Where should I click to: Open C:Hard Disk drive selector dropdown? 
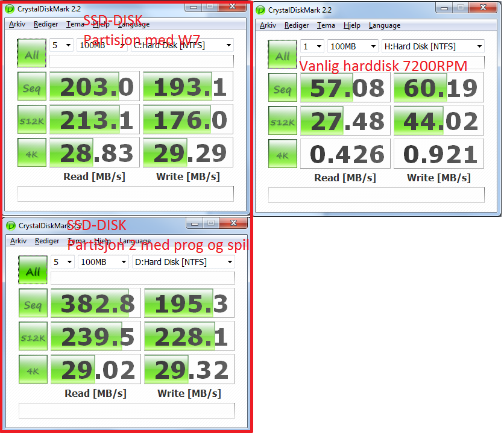coord(182,45)
